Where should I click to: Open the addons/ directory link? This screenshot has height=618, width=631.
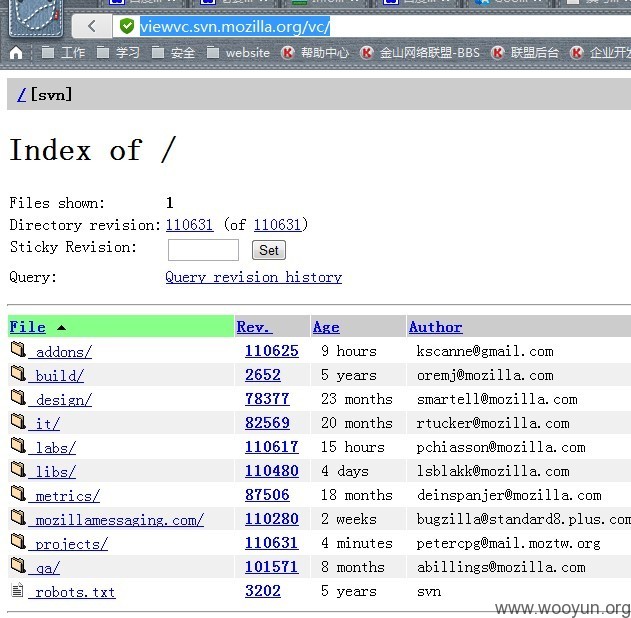click(x=60, y=352)
